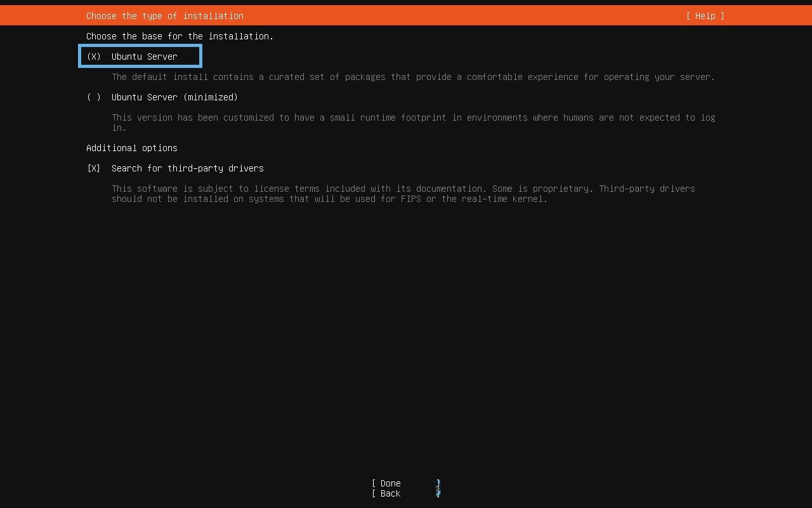The height and width of the screenshot is (508, 812).
Task: Open the Help menu in the header
Action: pyautogui.click(x=704, y=16)
